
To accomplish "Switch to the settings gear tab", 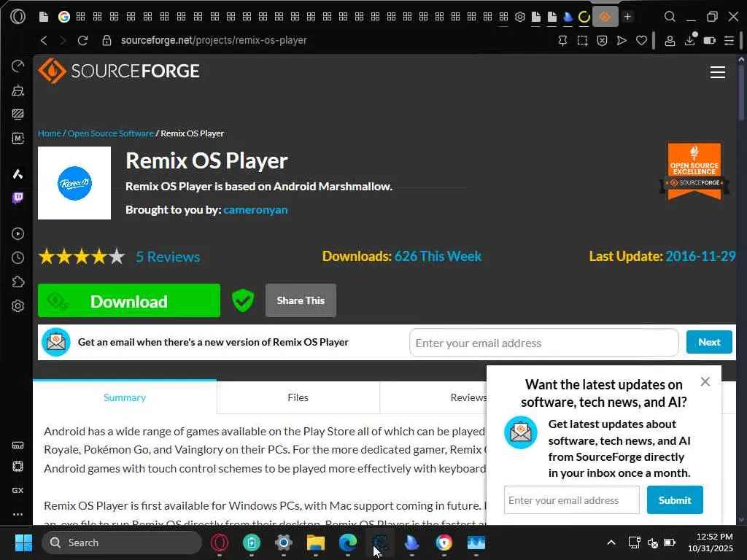I will point(519,17).
